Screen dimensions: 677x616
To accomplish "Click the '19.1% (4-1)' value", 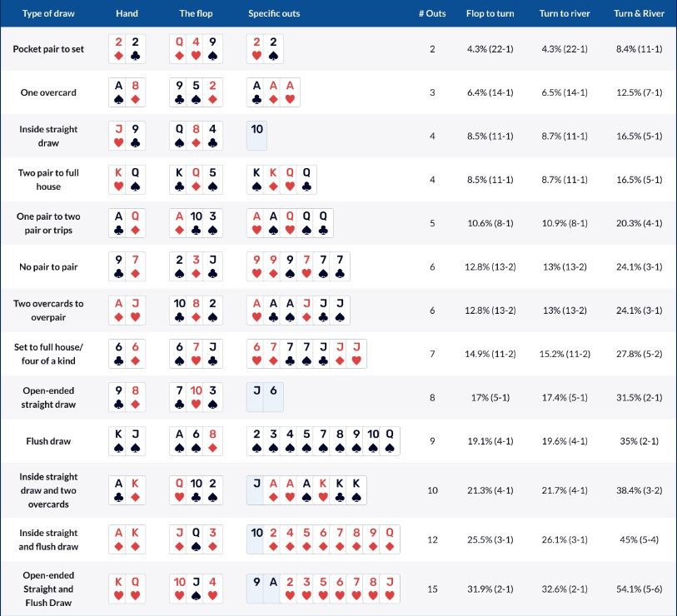I will [x=490, y=441].
